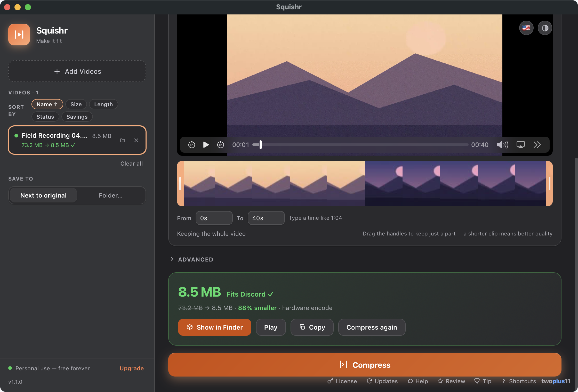Copy the compressed file
The image size is (578, 392).
pyautogui.click(x=312, y=327)
